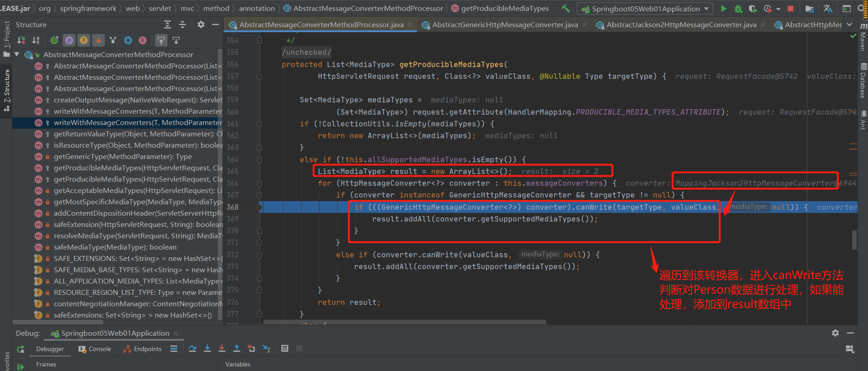Click the Restore Layout icon in the Debug panel
Image resolution: width=868 pixels, height=371 pixels.
850,349
